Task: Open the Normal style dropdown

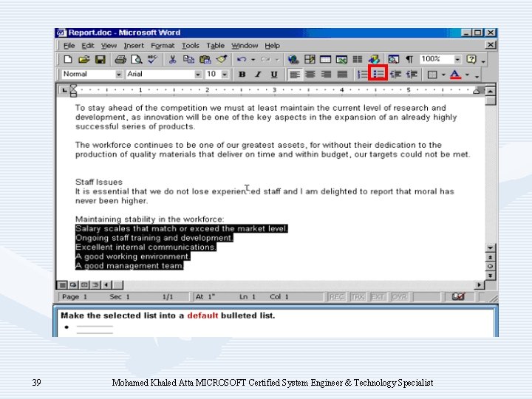Action: coord(119,75)
